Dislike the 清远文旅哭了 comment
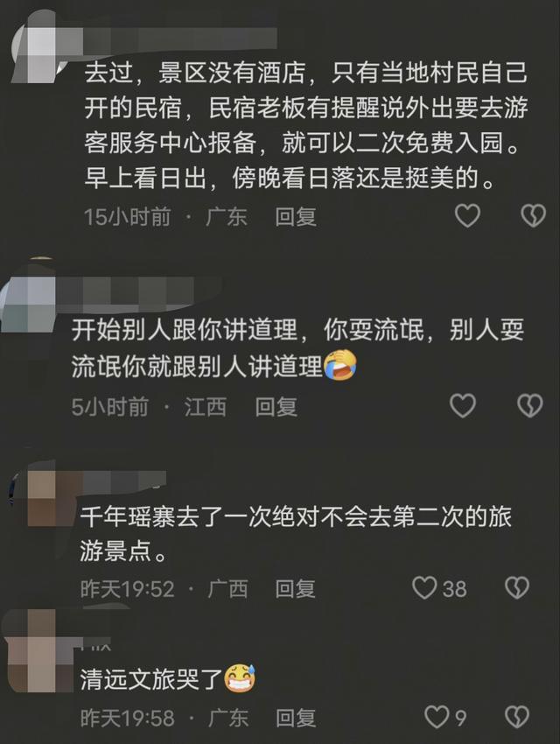 coord(517,717)
